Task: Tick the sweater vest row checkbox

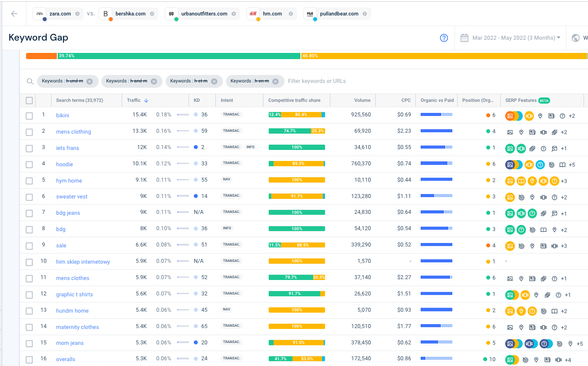Action: tap(29, 198)
